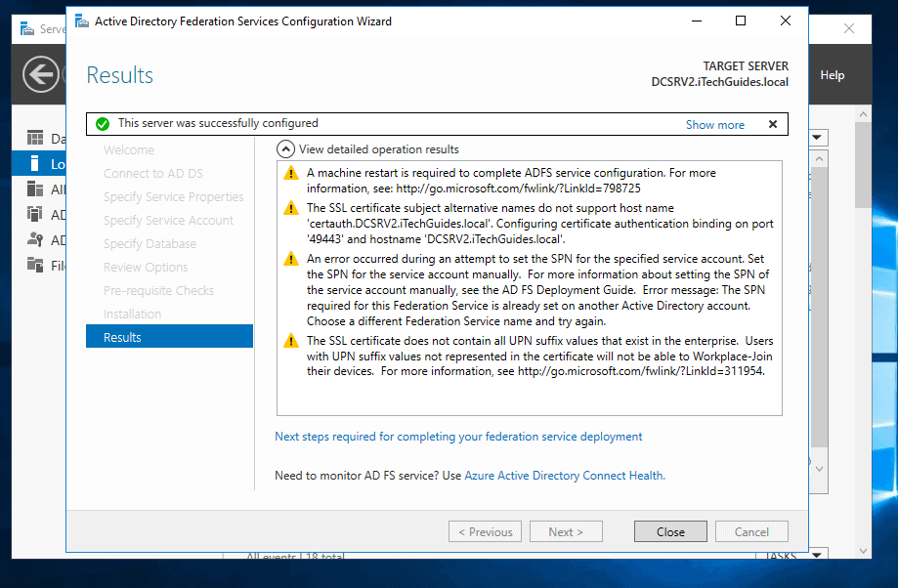Click the disabled Next button

(x=566, y=531)
